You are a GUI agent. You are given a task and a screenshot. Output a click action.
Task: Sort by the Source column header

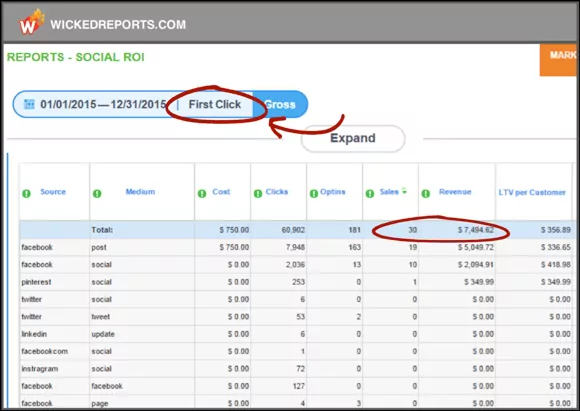53,192
